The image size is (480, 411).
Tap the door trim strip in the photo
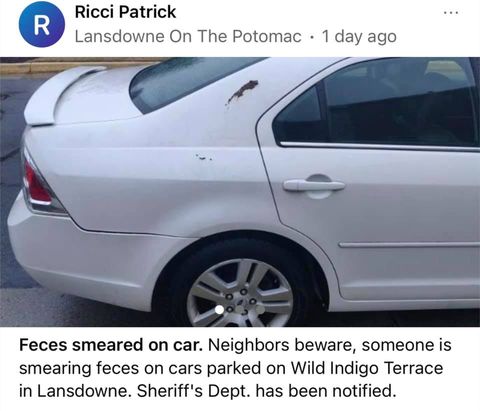(409, 245)
